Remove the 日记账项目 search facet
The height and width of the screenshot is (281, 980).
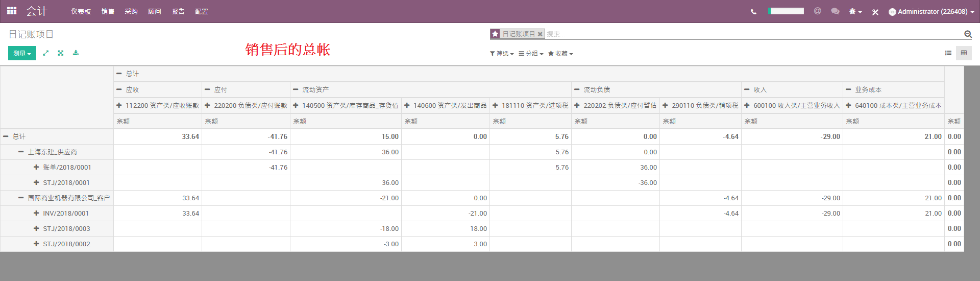click(540, 34)
